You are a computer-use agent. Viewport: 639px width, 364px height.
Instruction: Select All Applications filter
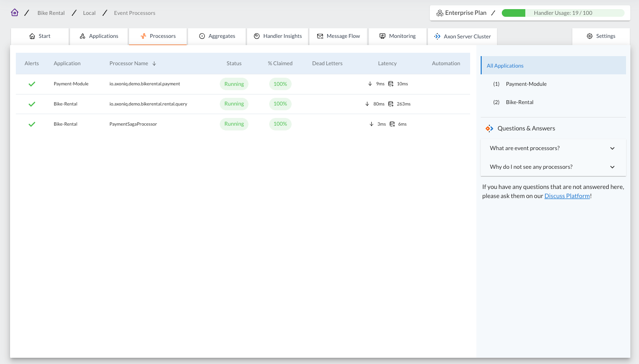click(x=553, y=66)
